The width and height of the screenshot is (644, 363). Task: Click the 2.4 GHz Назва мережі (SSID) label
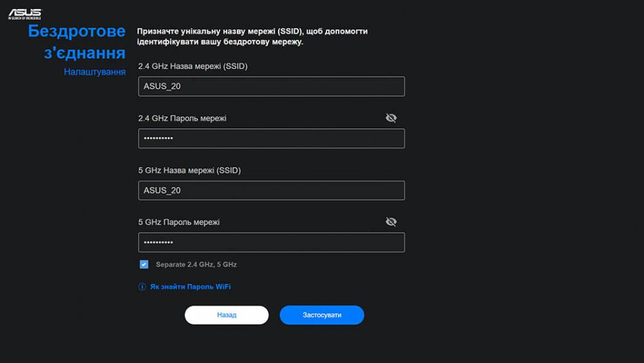click(x=192, y=66)
